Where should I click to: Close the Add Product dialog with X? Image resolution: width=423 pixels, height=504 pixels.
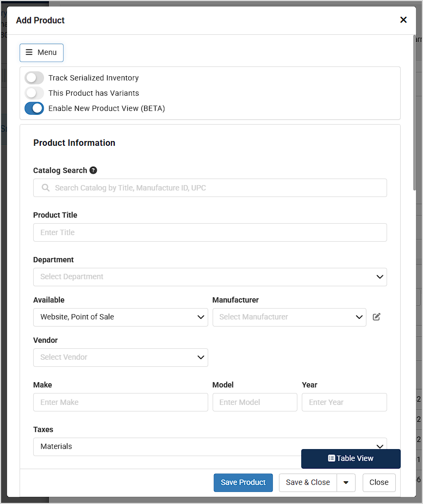click(403, 20)
